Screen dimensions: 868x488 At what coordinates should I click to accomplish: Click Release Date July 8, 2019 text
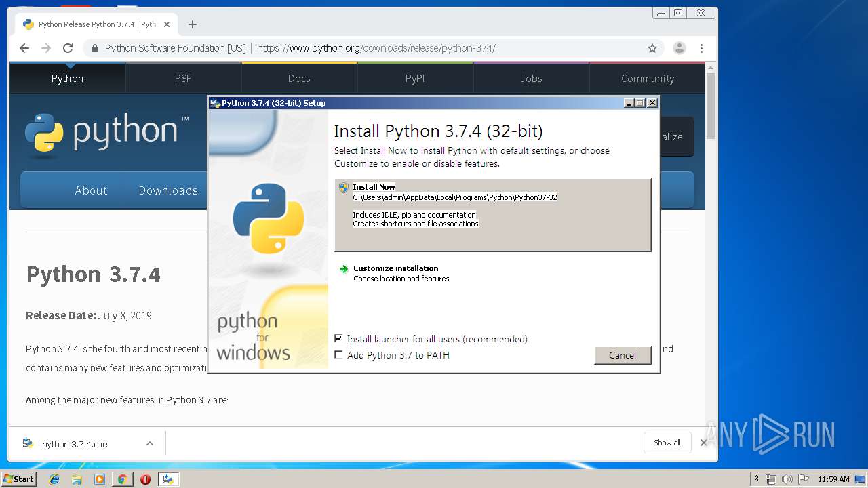pos(89,315)
